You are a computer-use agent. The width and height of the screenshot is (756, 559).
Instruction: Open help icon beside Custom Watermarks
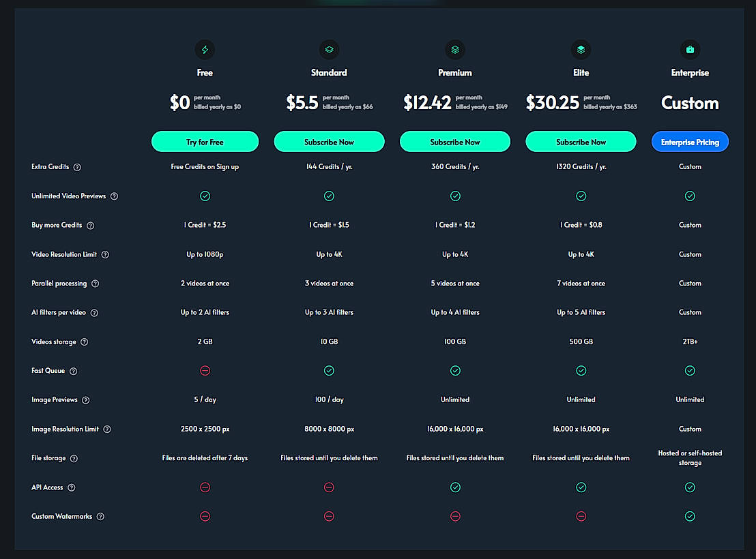[100, 517]
